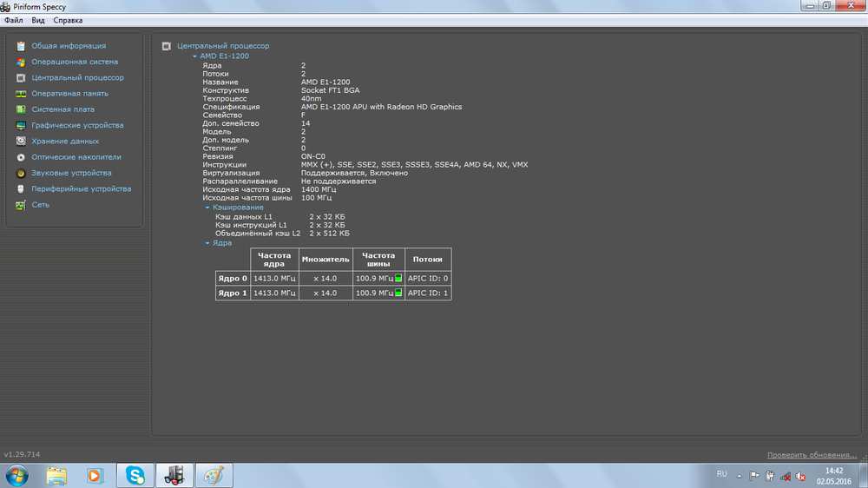Open Windows Explorer from the taskbar
The image size is (868, 488).
click(x=56, y=476)
